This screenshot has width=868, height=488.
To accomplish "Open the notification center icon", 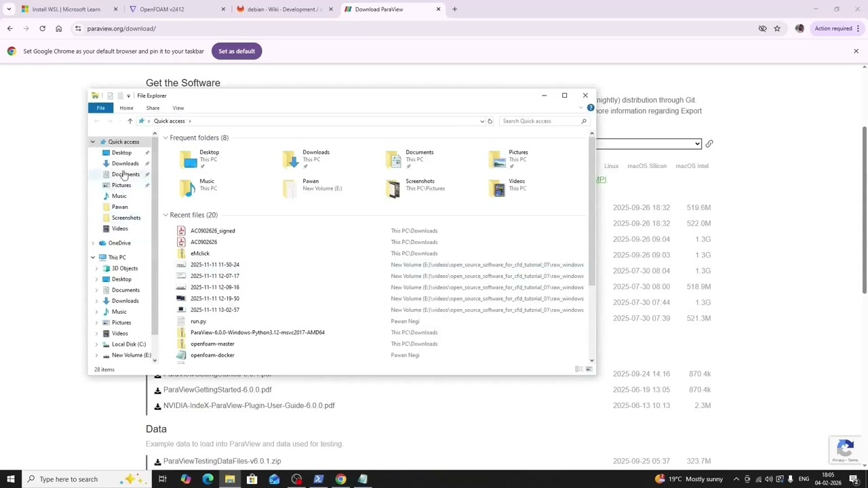I will click(854, 479).
